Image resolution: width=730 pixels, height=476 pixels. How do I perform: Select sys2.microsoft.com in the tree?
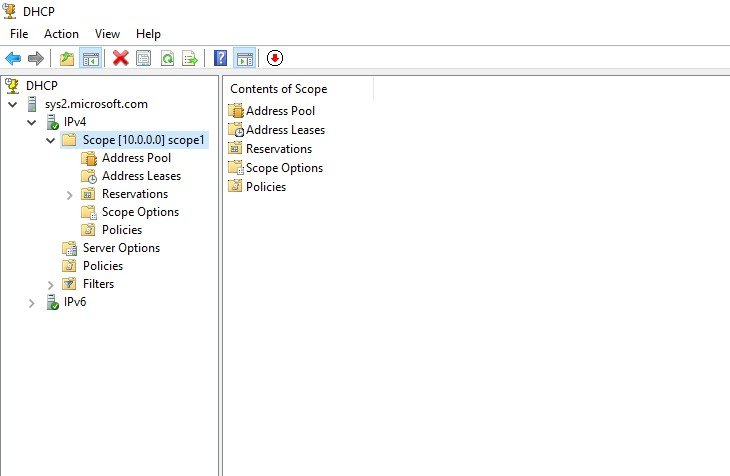(x=96, y=104)
